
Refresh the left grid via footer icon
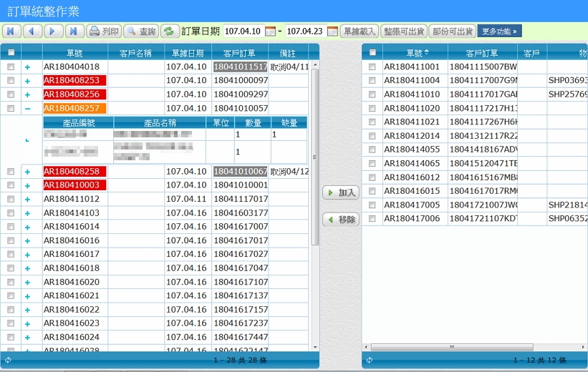click(8, 361)
